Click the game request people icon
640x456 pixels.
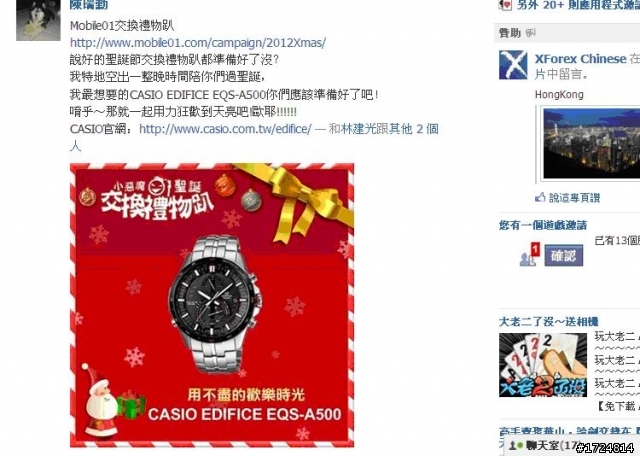pos(529,256)
